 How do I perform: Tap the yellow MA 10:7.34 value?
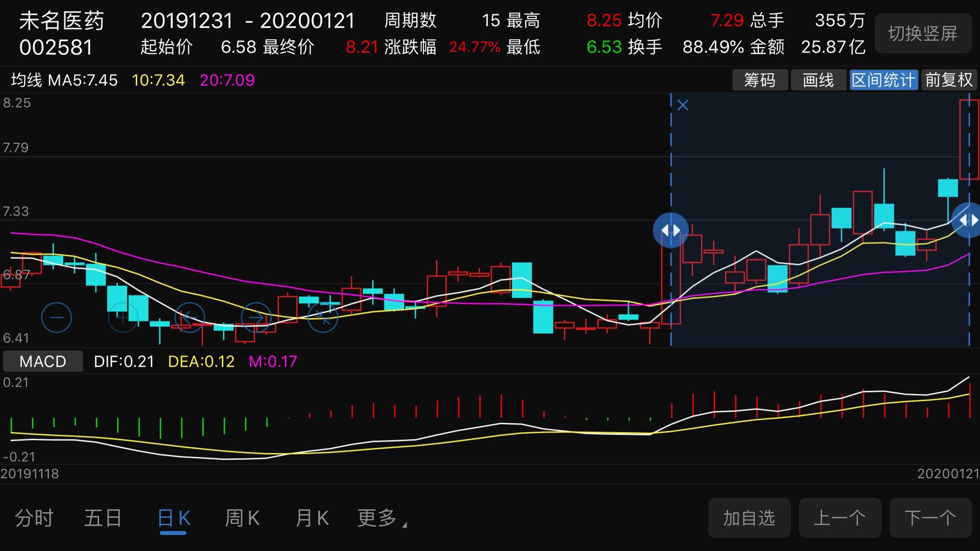(x=158, y=80)
